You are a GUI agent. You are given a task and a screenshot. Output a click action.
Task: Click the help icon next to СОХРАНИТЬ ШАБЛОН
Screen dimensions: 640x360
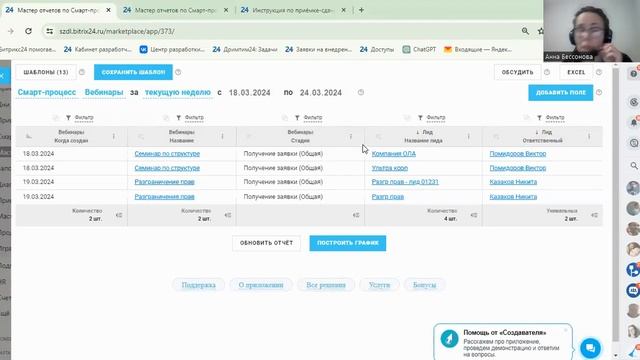pyautogui.click(x=178, y=72)
